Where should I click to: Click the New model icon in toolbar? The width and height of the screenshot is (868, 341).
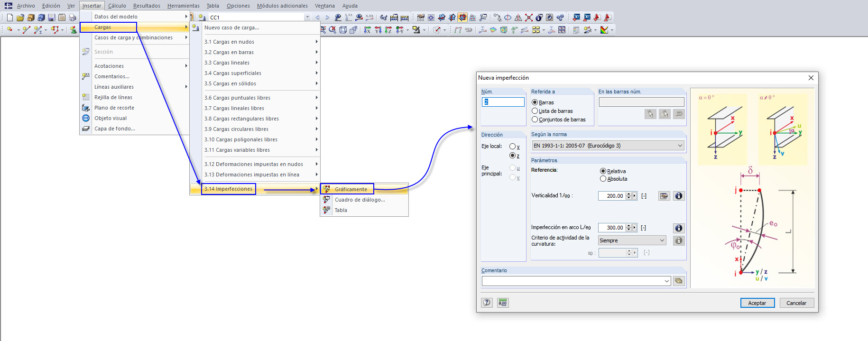10,18
